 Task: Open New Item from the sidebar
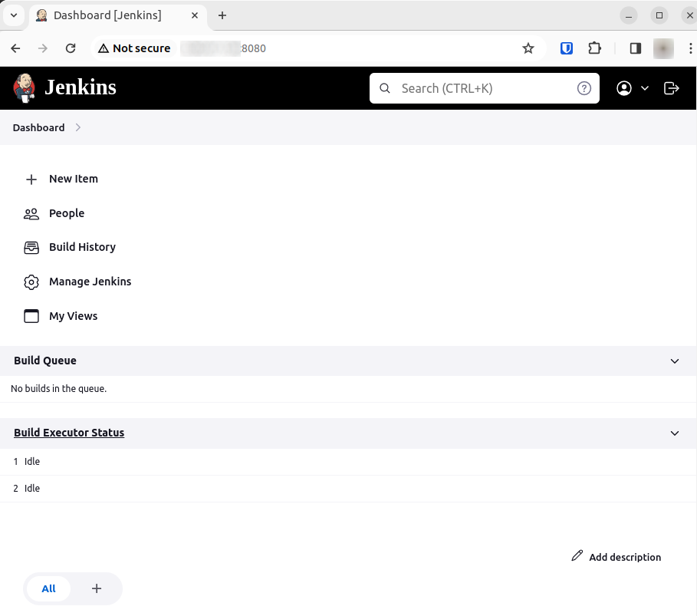tap(73, 179)
